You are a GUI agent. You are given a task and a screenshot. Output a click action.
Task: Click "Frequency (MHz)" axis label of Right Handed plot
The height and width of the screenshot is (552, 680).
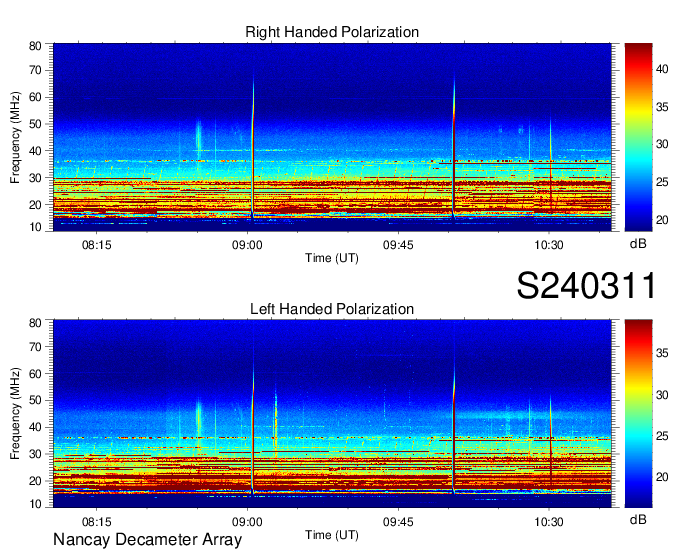(x=15, y=137)
